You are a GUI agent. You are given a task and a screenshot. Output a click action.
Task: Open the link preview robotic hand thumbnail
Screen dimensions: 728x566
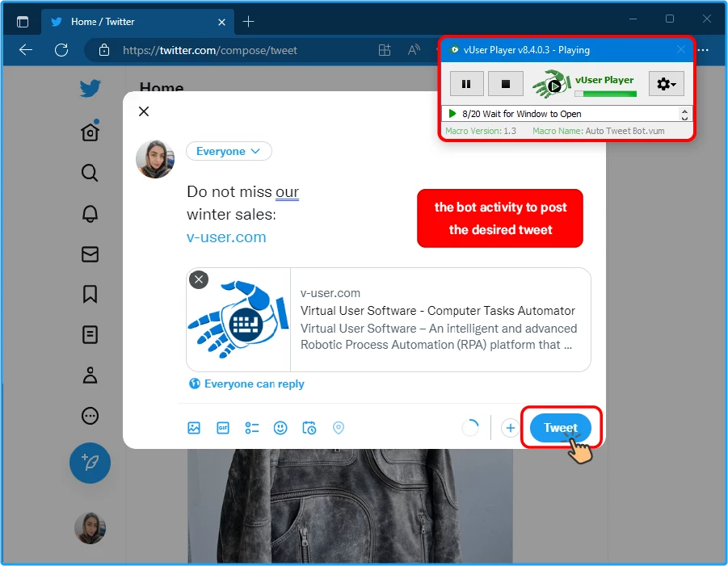(238, 320)
